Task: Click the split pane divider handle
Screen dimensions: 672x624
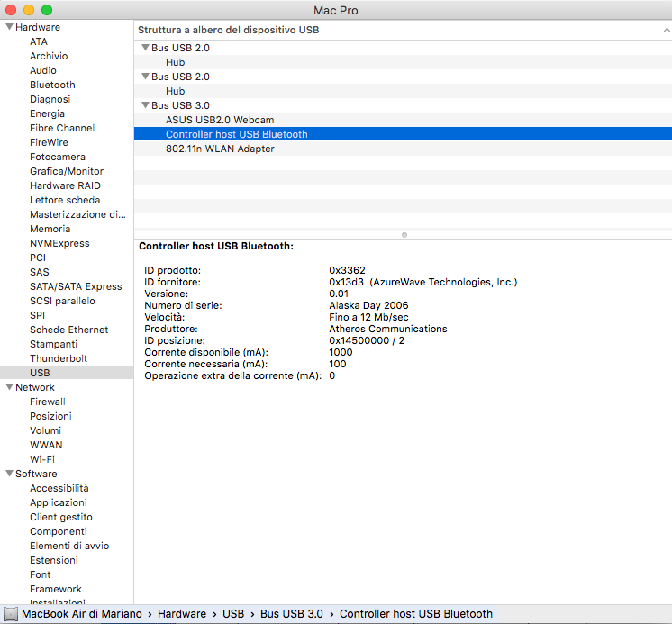Action: tap(404, 235)
